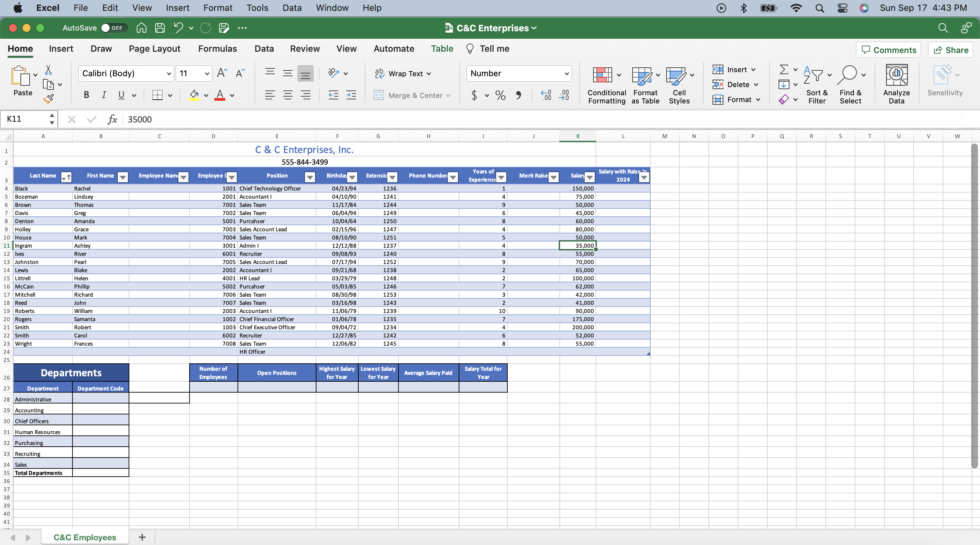Screen dimensions: 980x545
Task: Click the Save disk icon
Action: click(x=160, y=28)
